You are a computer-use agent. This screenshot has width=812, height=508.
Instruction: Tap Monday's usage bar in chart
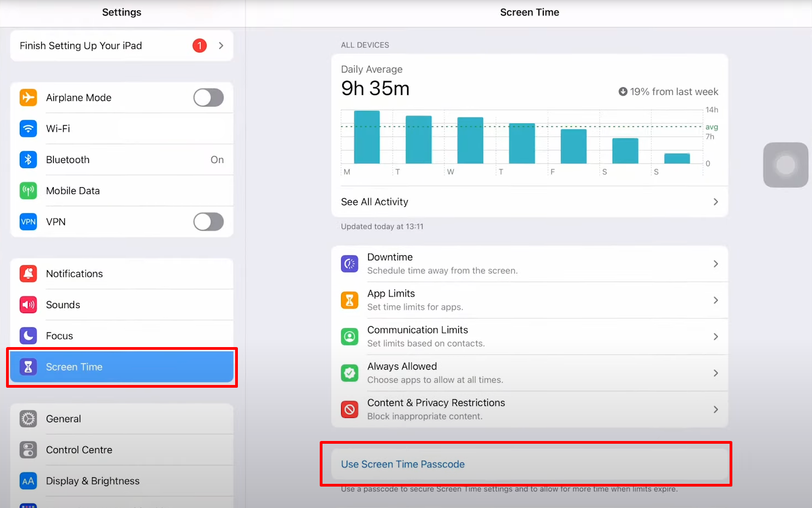click(366, 137)
